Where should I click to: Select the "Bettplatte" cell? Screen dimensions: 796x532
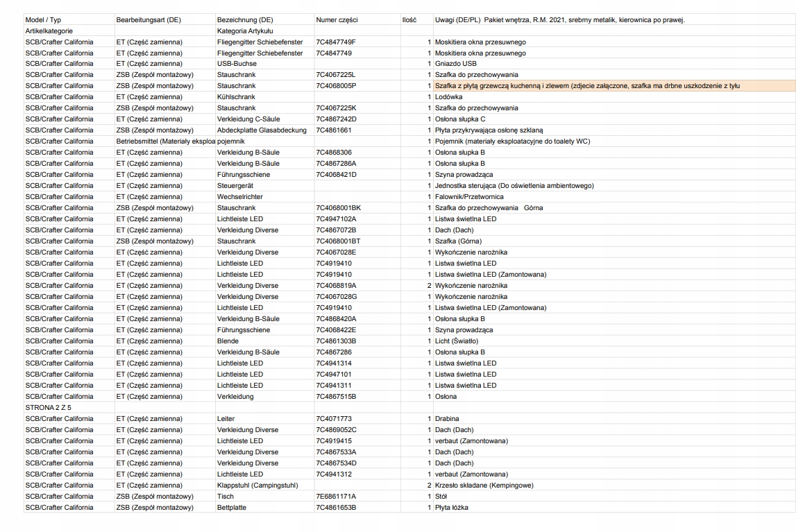[233, 507]
